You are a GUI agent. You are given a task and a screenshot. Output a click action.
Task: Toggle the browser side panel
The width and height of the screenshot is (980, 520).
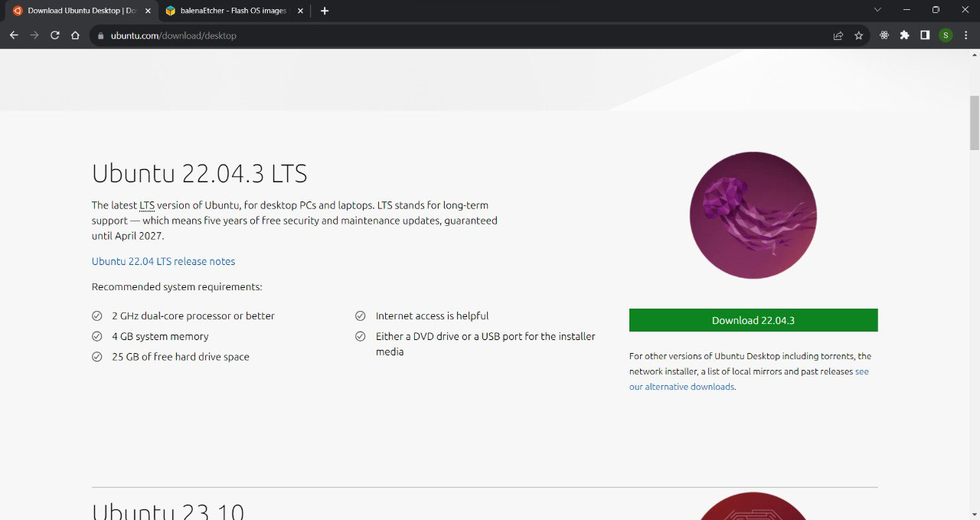(925, 35)
